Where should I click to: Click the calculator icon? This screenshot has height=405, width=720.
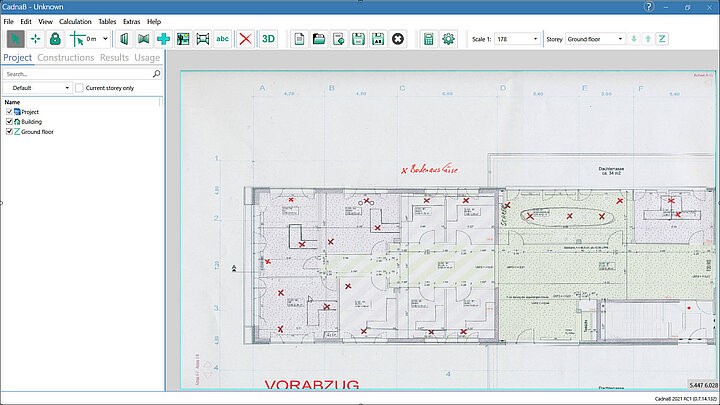point(428,39)
